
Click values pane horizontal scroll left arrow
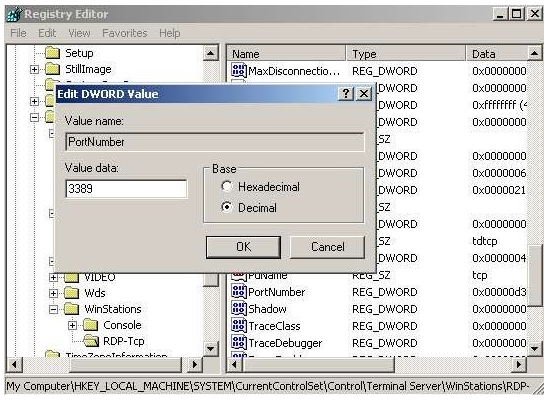(x=235, y=365)
